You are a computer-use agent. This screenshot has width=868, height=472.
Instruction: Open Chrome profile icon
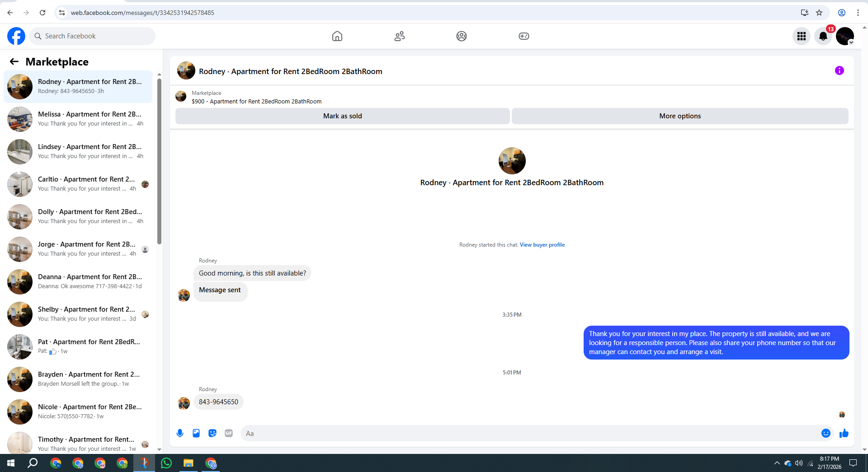[x=841, y=13]
